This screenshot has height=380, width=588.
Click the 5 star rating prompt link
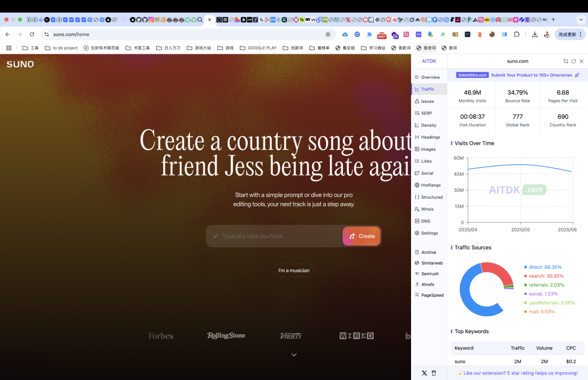[518, 373]
